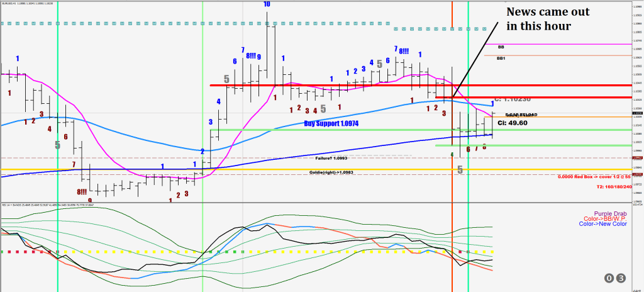Click the Goldie(right)->1.0983 label
Screen dimensions: 644x292
click(x=331, y=172)
